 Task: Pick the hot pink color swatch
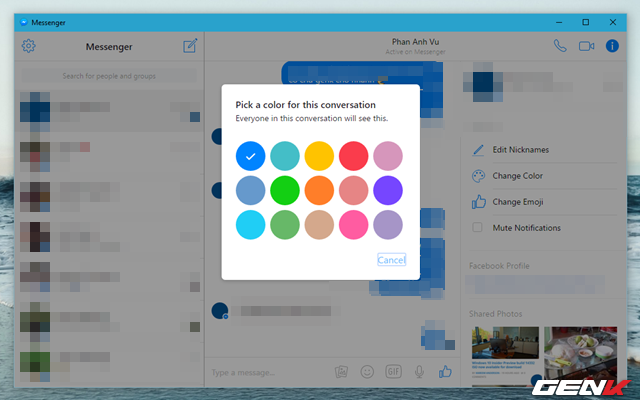pos(353,225)
